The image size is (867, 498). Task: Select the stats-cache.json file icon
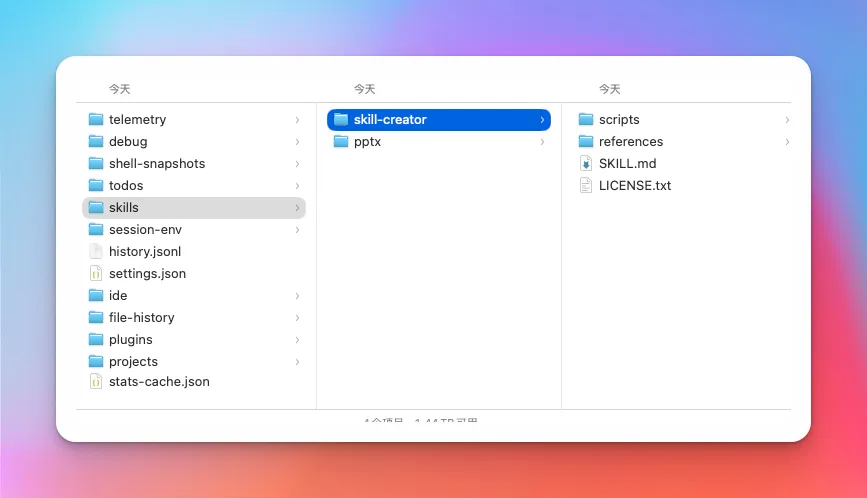pyautogui.click(x=96, y=381)
